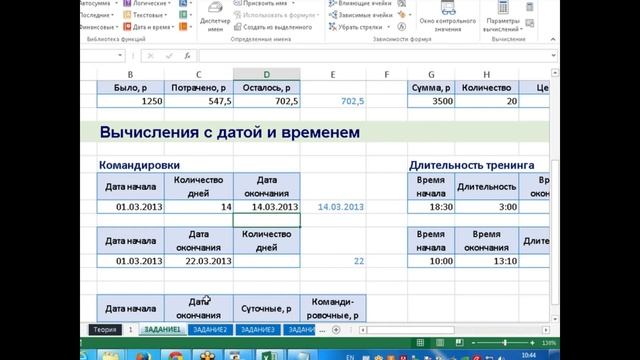640x360 pixels.
Task: Click Влияющие ячейки (Trace Precedents)
Action: (360, 3)
